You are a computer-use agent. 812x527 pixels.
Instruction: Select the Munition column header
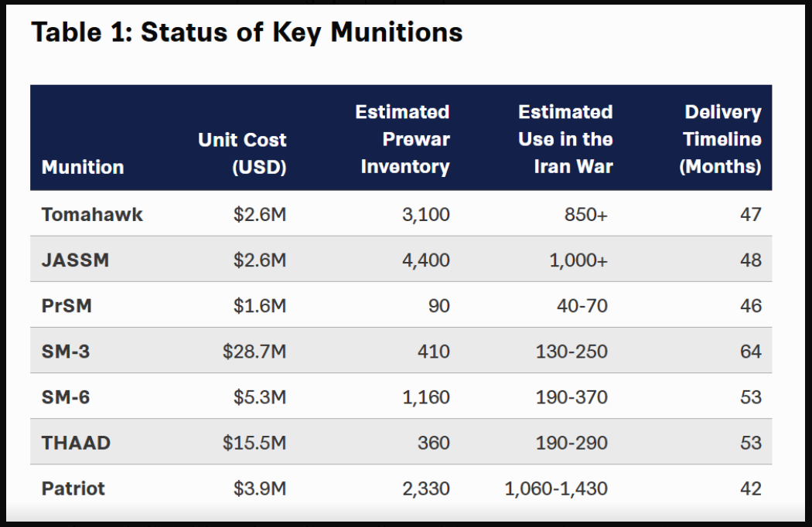click(83, 167)
